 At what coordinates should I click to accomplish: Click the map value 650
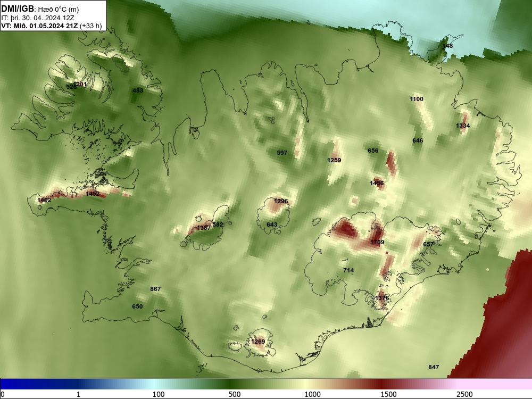coord(137,306)
